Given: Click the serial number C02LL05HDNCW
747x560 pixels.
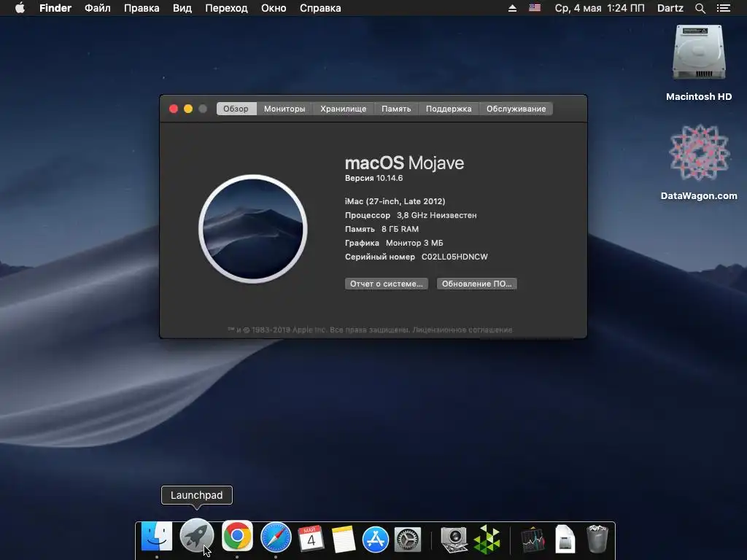Looking at the screenshot, I should pos(454,257).
